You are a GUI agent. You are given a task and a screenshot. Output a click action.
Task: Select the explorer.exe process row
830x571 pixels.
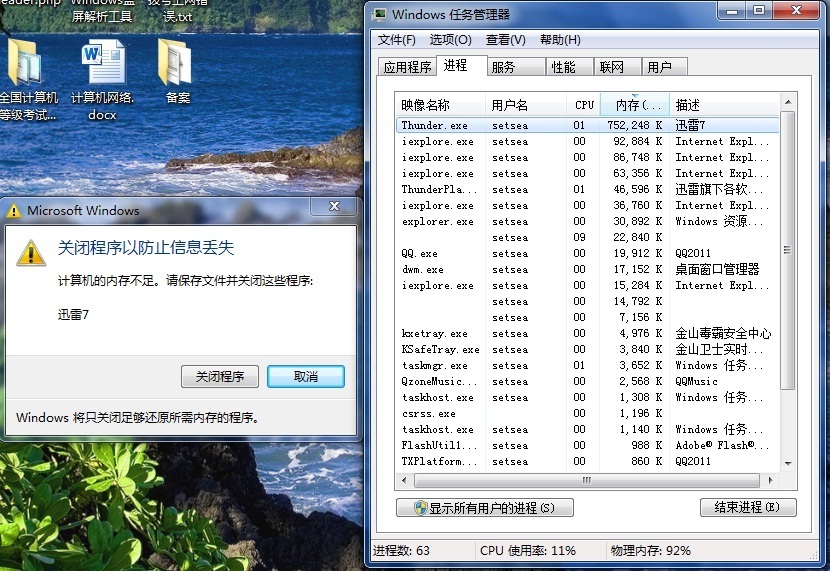point(587,221)
